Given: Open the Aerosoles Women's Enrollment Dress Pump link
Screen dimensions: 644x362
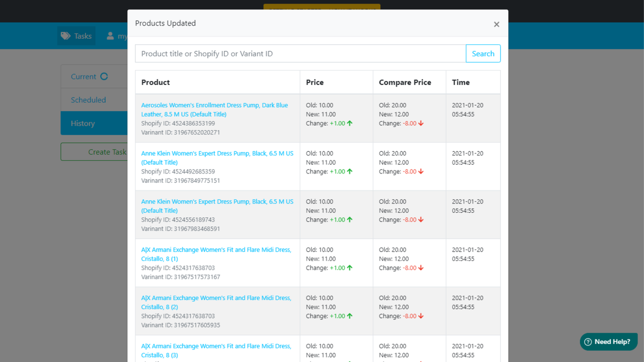Looking at the screenshot, I should (215, 109).
